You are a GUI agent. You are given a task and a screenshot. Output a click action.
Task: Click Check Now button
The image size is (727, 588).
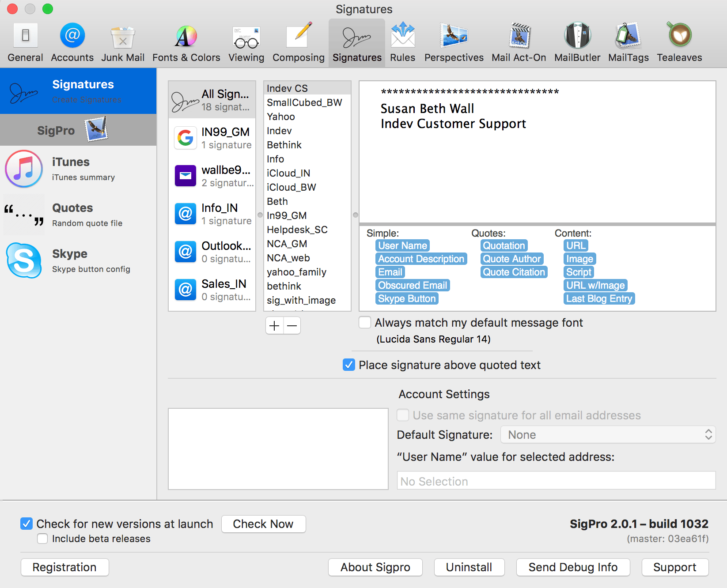tap(263, 524)
